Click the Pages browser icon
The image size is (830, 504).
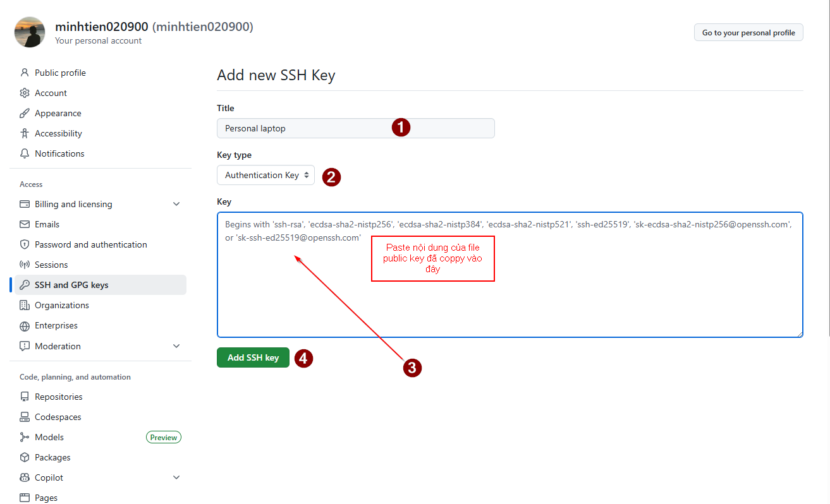25,498
